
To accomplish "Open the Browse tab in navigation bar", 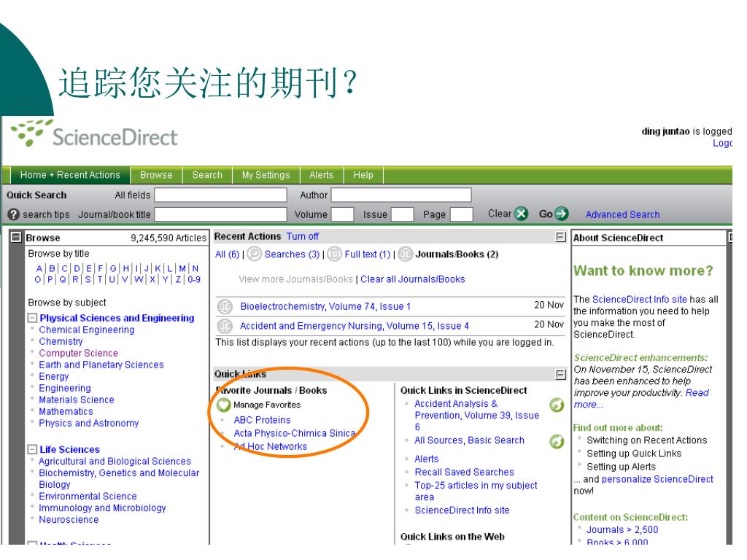I will click(x=156, y=175).
